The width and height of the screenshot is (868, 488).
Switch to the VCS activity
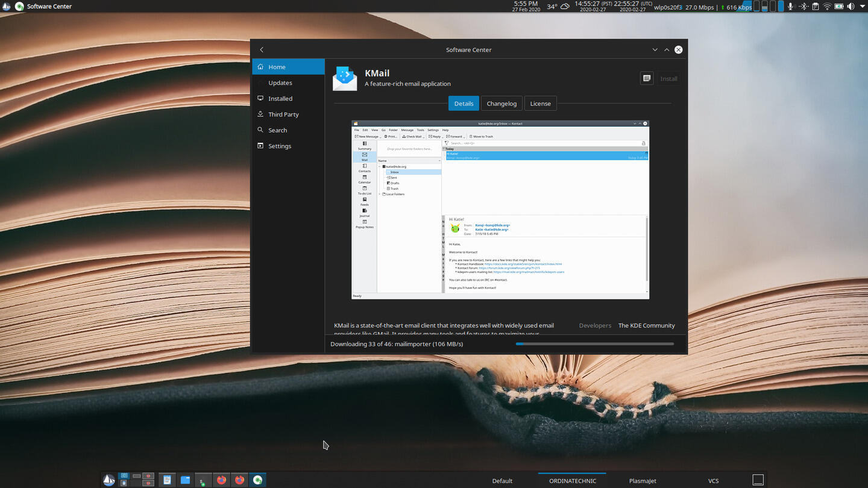click(713, 481)
